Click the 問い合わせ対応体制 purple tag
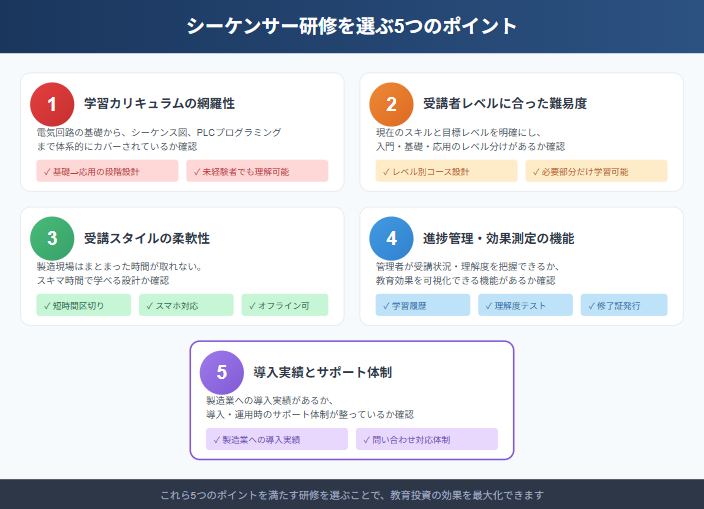 coord(427,439)
